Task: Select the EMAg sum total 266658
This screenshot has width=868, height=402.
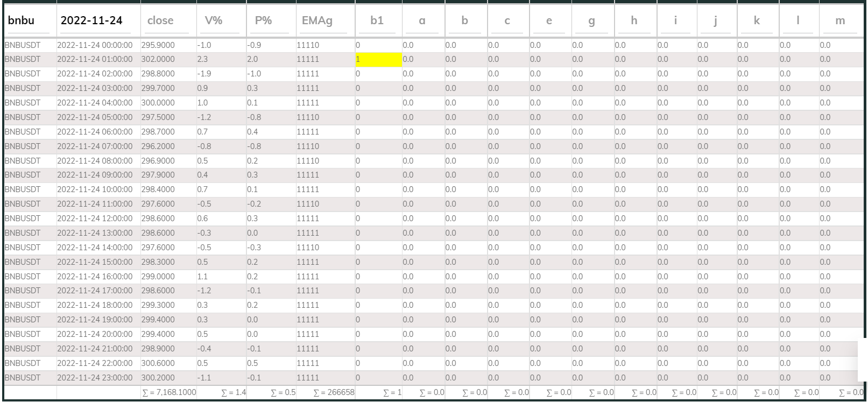Action: pos(334,393)
